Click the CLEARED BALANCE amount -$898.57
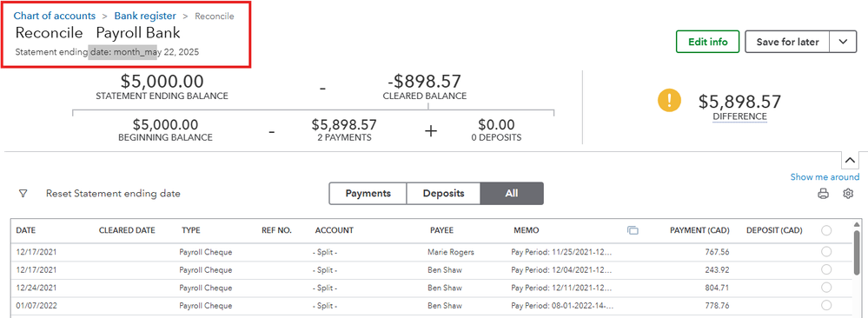 424,82
